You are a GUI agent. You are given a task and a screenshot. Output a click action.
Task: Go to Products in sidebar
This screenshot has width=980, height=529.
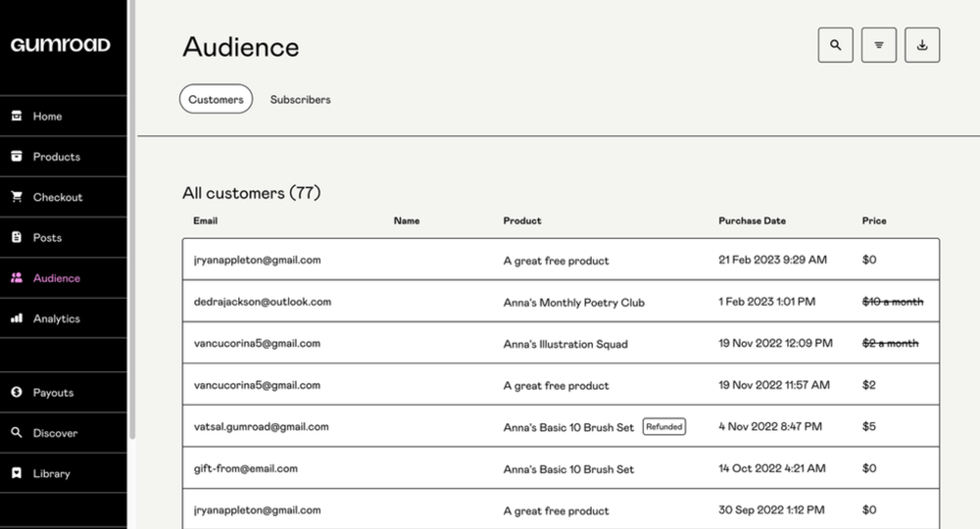63,157
